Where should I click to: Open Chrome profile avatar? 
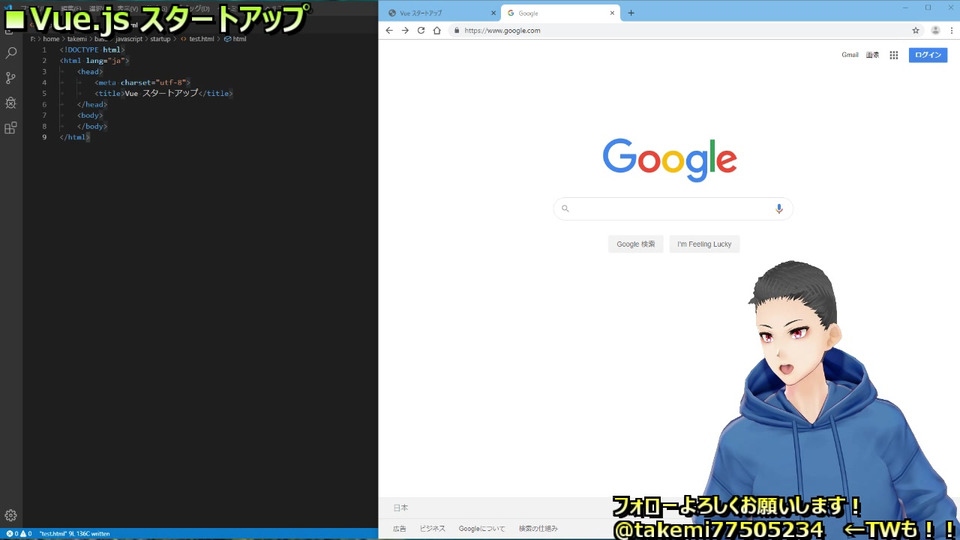coord(936,30)
